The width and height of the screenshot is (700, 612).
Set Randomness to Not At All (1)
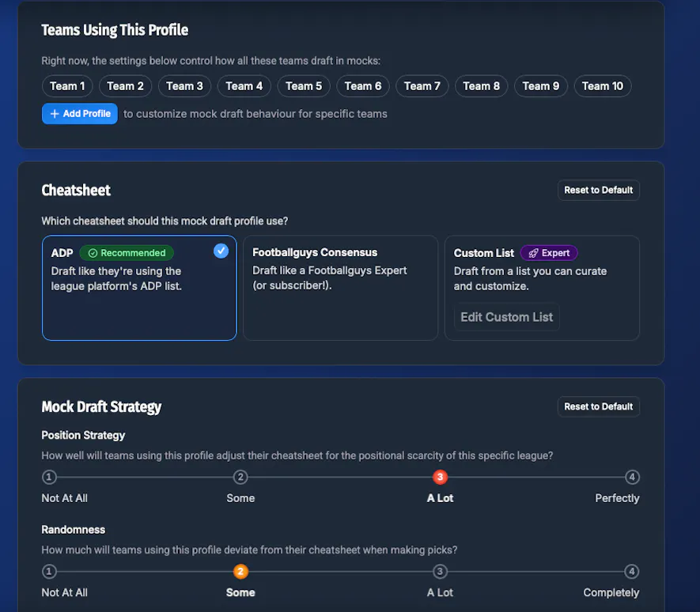point(49,572)
